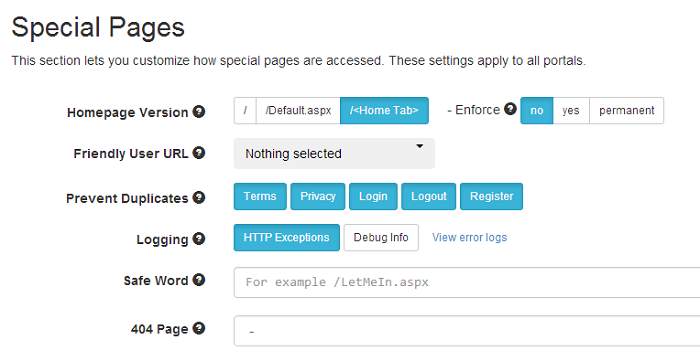This screenshot has width=700, height=361.
Task: Click the Nothing selected dropdown arrow
Action: 420,146
